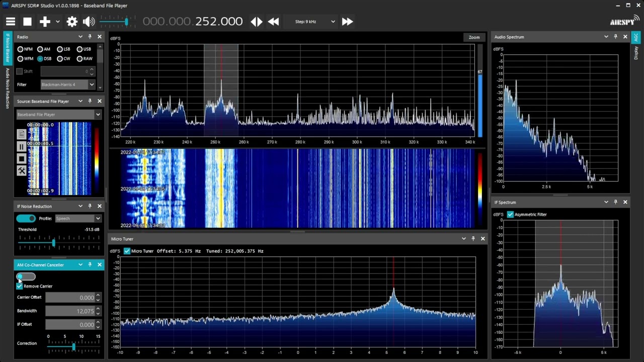The image size is (644, 362).
Task: Open the Micro Tuner panel chevron menu
Action: click(x=463, y=239)
